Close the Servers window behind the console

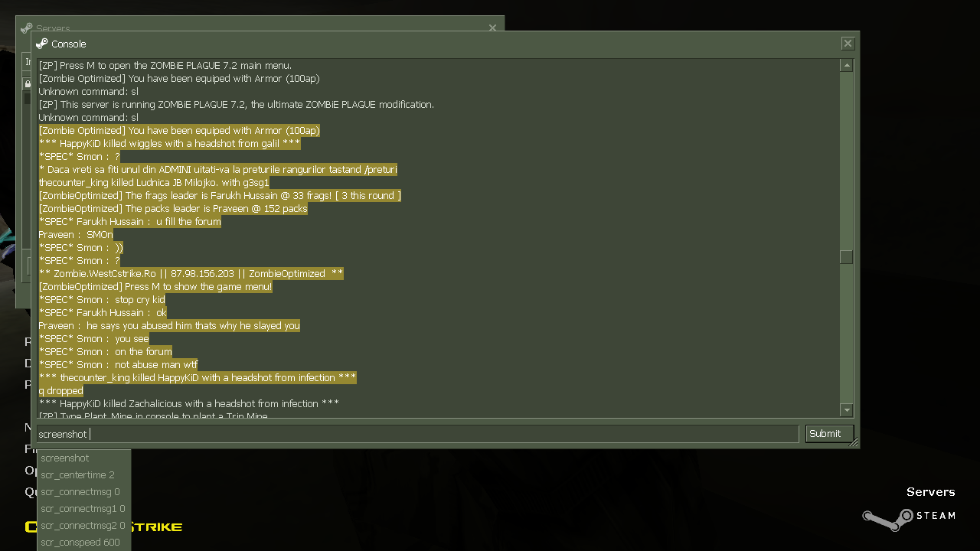click(x=492, y=28)
